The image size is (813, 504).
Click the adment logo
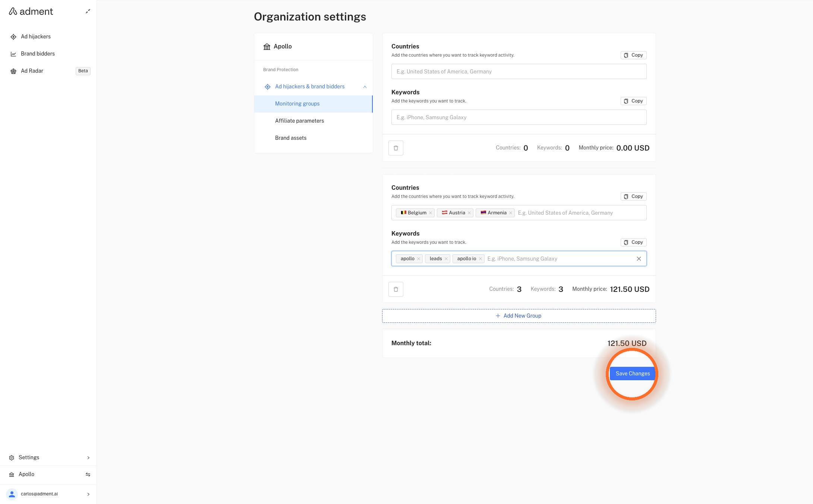click(x=31, y=12)
